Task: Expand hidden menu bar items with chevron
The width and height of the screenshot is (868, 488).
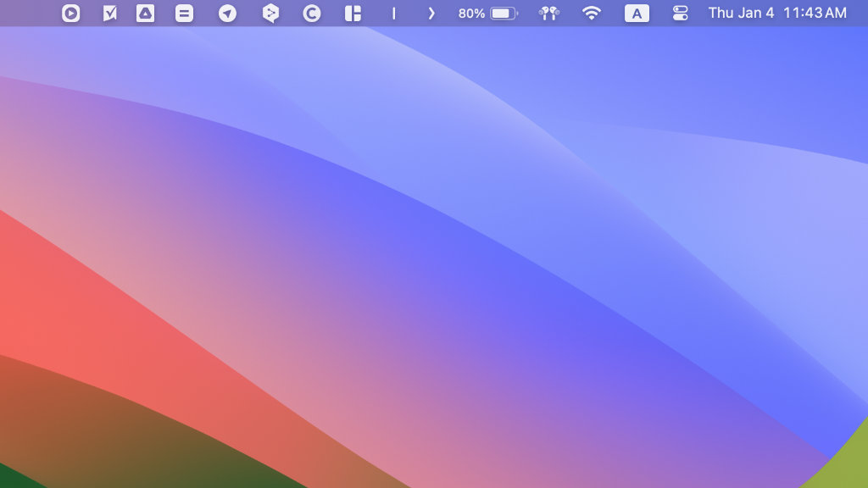Action: (431, 14)
